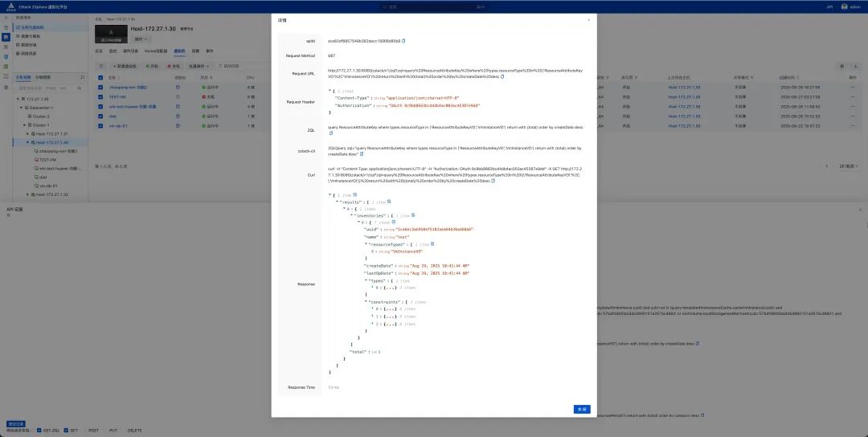This screenshot has width=868, height=437.
Task: Click the search icon in tree filter
Action: (79, 88)
